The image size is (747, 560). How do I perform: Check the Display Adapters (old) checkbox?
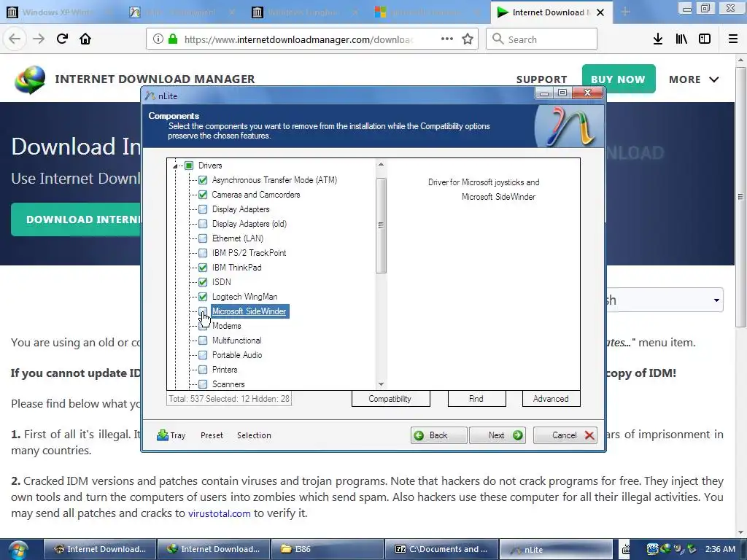point(203,224)
